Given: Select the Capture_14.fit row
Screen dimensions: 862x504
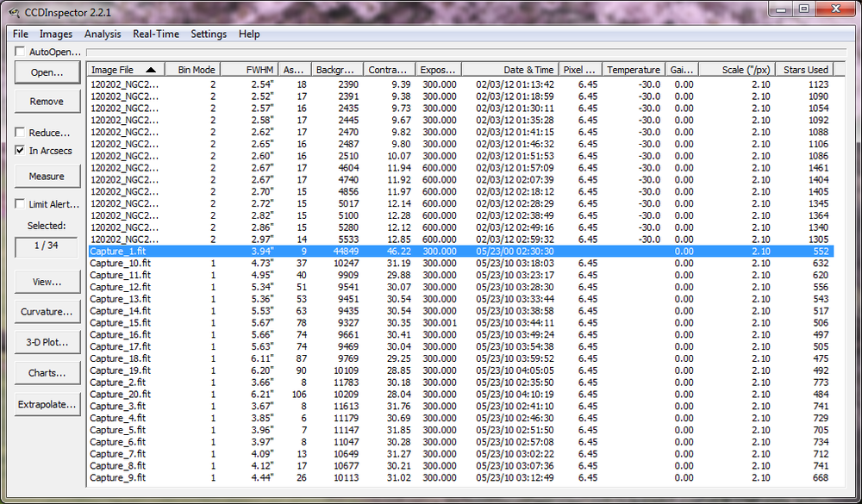Looking at the screenshot, I should click(x=461, y=311).
